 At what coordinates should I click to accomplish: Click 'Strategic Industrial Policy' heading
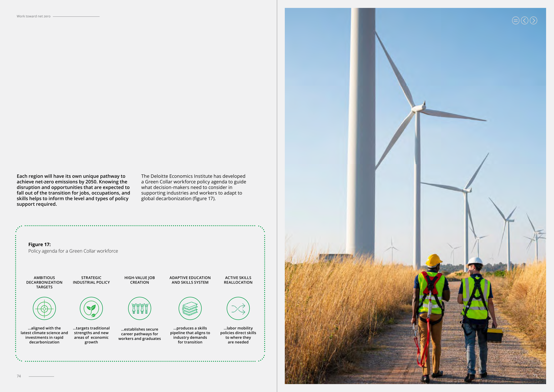click(91, 280)
